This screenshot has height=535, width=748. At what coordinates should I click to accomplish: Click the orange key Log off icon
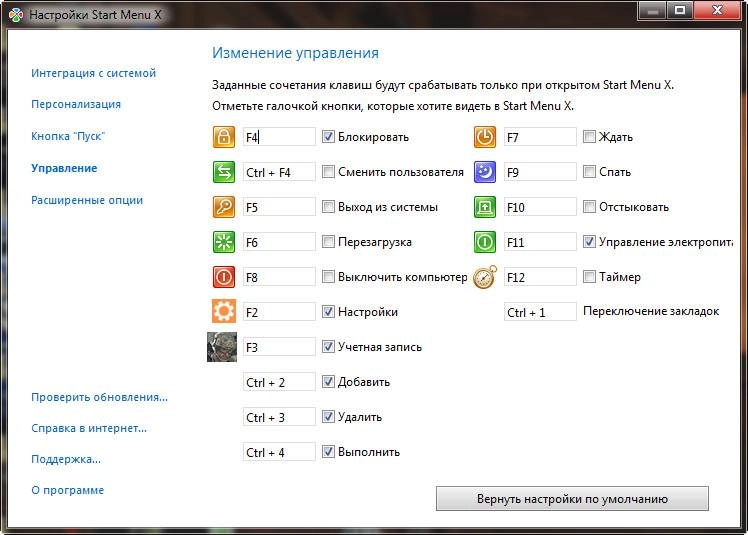point(224,207)
